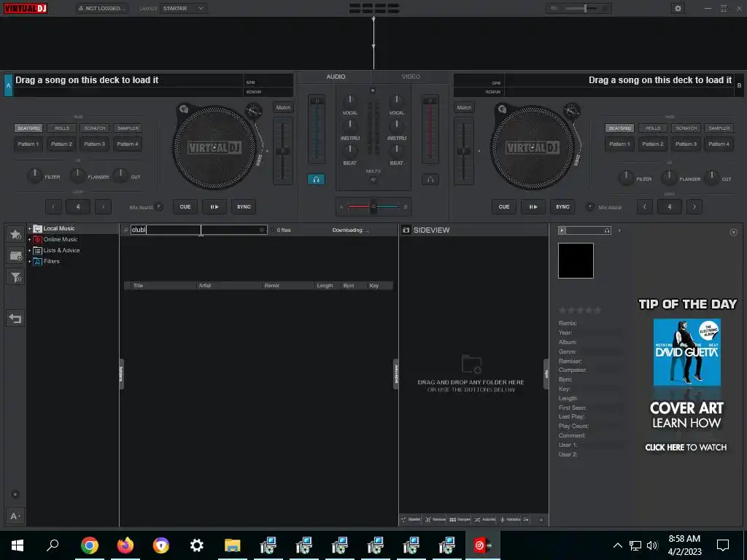This screenshot has height=560, width=747.
Task: Expand the Online Music tree node
Action: (x=29, y=239)
